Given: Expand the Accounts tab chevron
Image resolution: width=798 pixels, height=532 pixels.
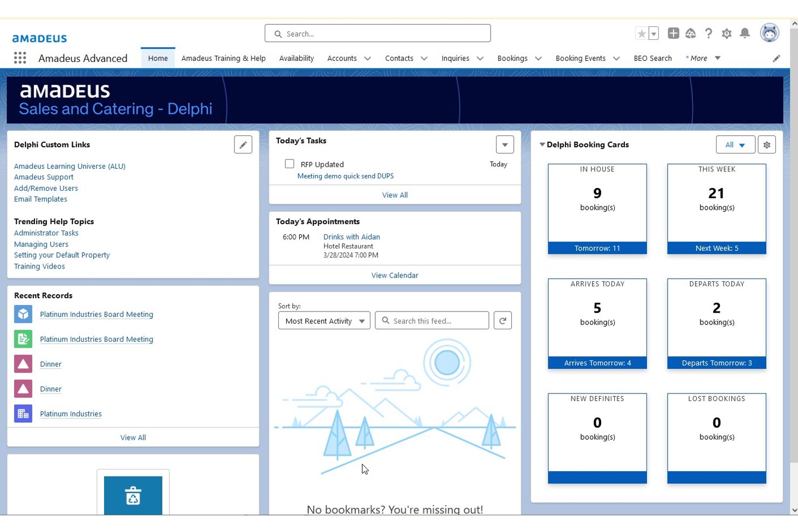Looking at the screenshot, I should (368, 58).
